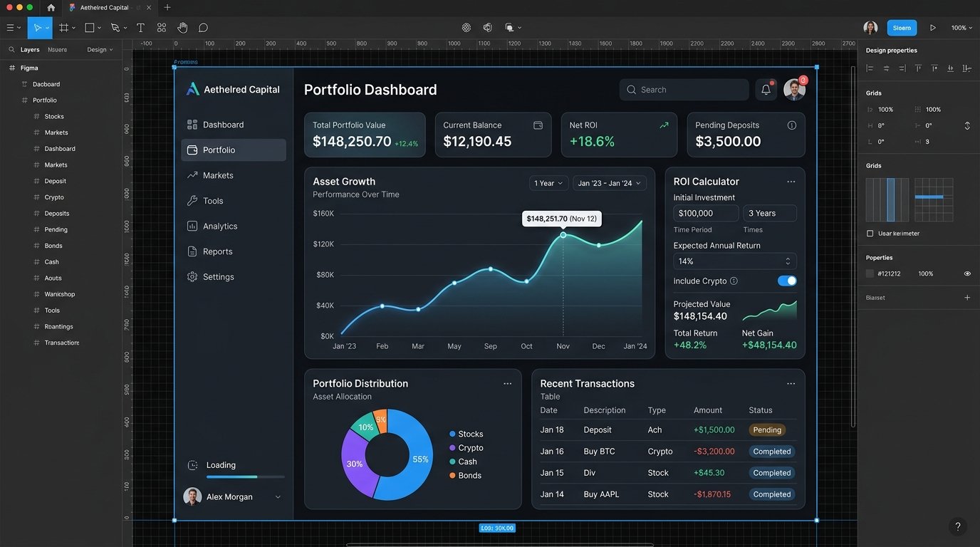Switch to the Layers tab
The height and width of the screenshot is (547, 980).
click(x=30, y=50)
